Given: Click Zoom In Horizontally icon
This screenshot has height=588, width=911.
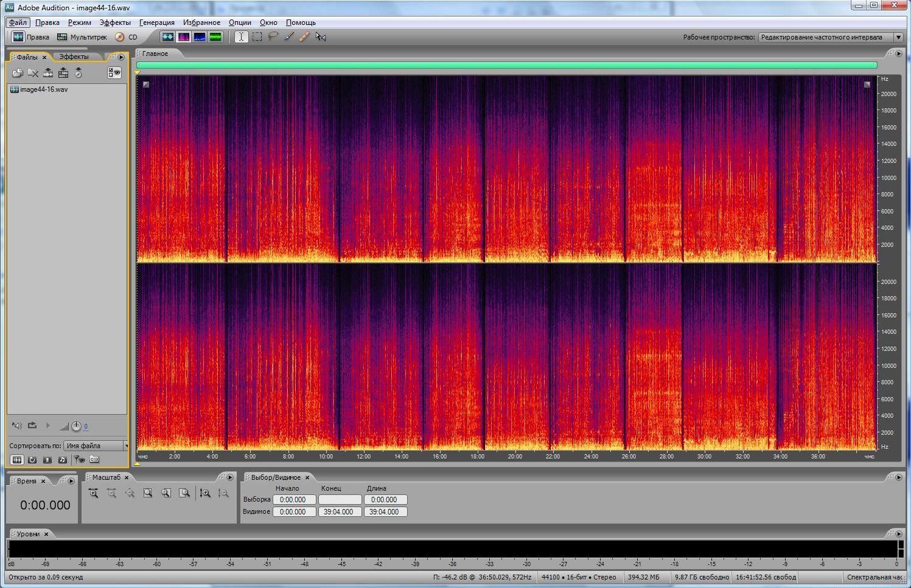Looking at the screenshot, I should pyautogui.click(x=93, y=493).
